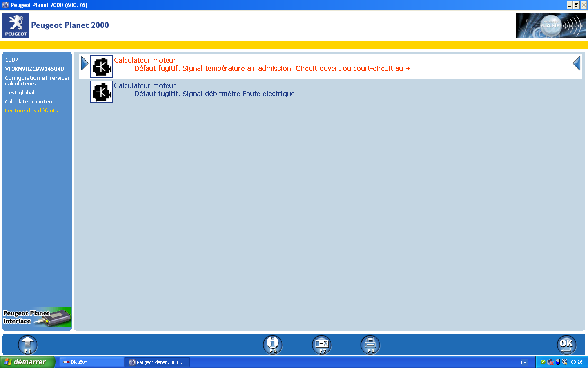Image resolution: width=588 pixels, height=368 pixels.
Task: Go to 'Calculateur moteur' in sidebar
Action: 30,102
